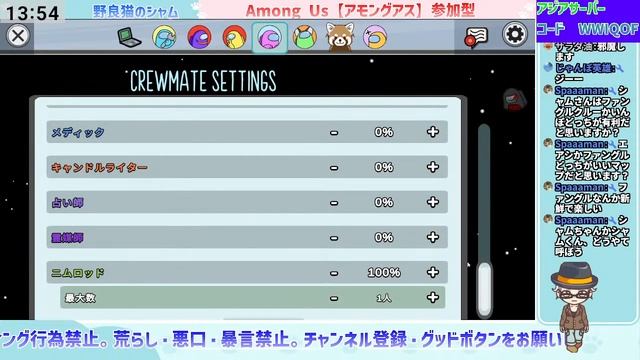
Task: Click the アジアサーバー server label
Action: point(571,9)
